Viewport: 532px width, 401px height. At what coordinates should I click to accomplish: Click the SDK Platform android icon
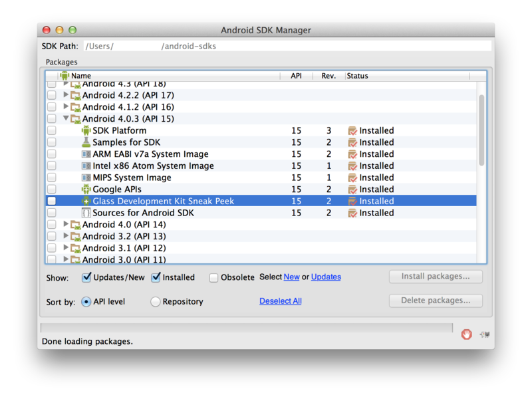[86, 130]
